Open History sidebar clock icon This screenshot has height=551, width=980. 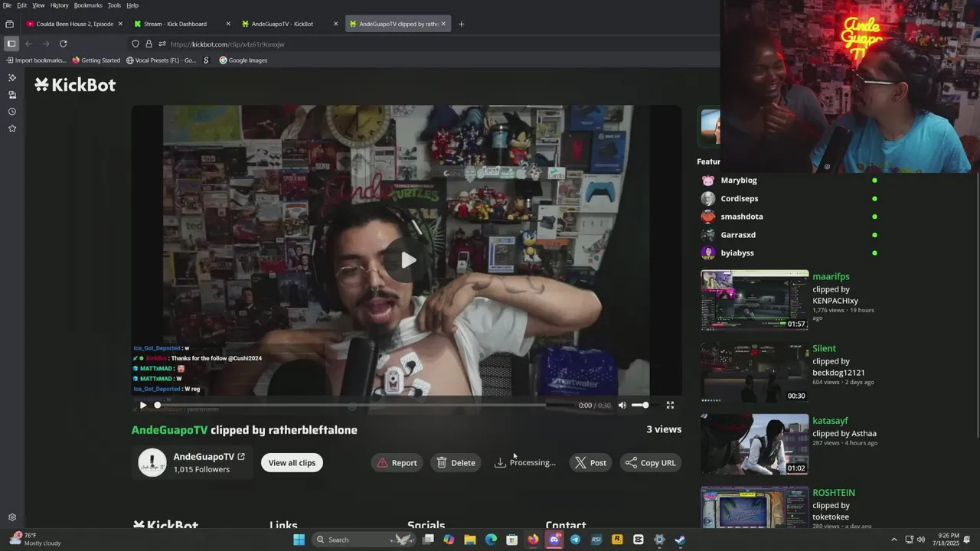click(12, 112)
